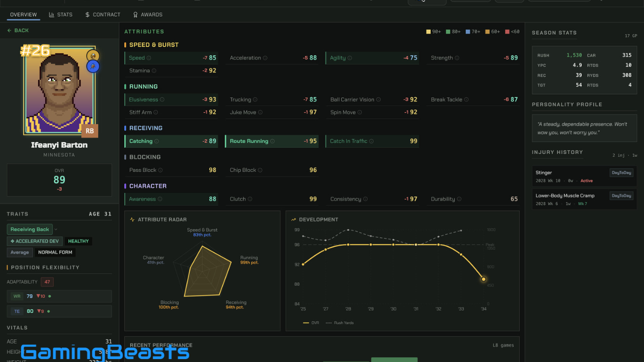Click the Stiff Arm info icon
644x362 pixels.
pyautogui.click(x=156, y=113)
